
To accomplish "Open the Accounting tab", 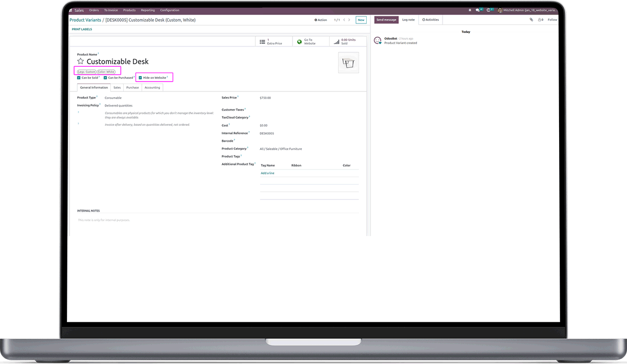I will tap(153, 88).
